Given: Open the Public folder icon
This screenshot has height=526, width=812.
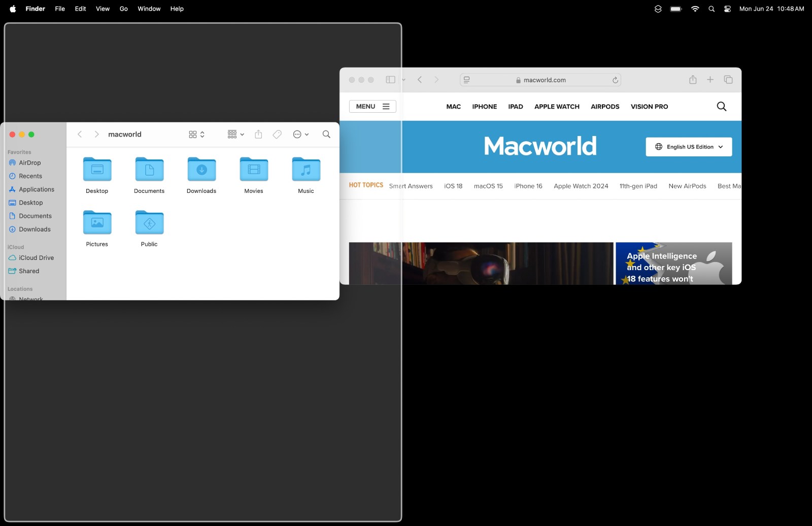Looking at the screenshot, I should (x=149, y=222).
